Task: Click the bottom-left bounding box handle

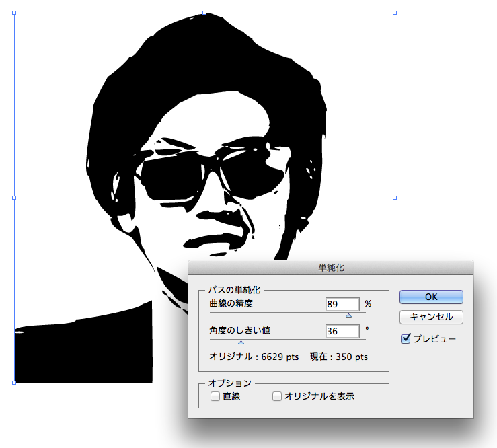Action: (14, 383)
